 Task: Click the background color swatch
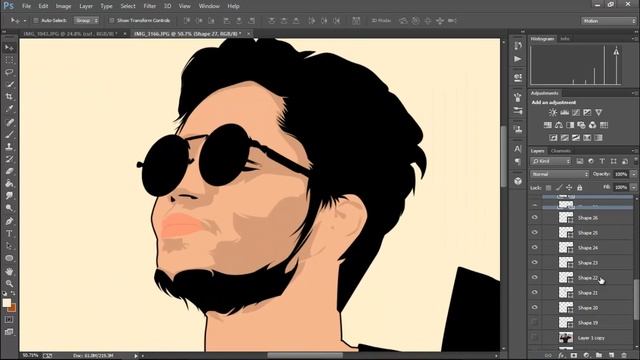pyautogui.click(x=13, y=308)
